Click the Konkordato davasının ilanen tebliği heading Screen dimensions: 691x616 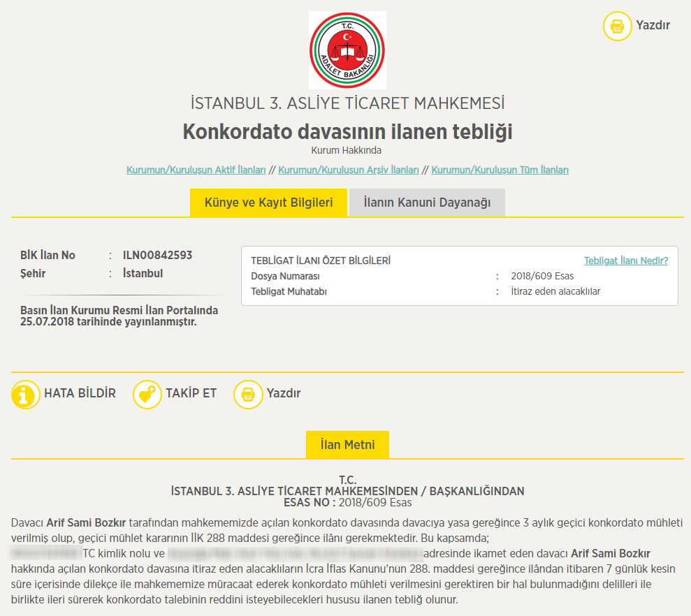coord(347,131)
